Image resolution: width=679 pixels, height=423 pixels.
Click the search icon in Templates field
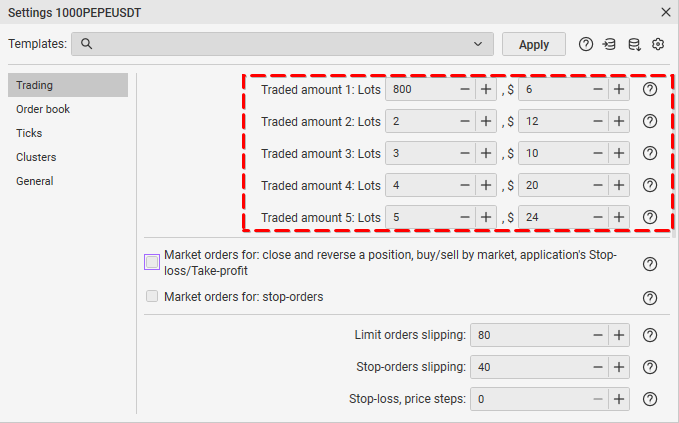86,44
